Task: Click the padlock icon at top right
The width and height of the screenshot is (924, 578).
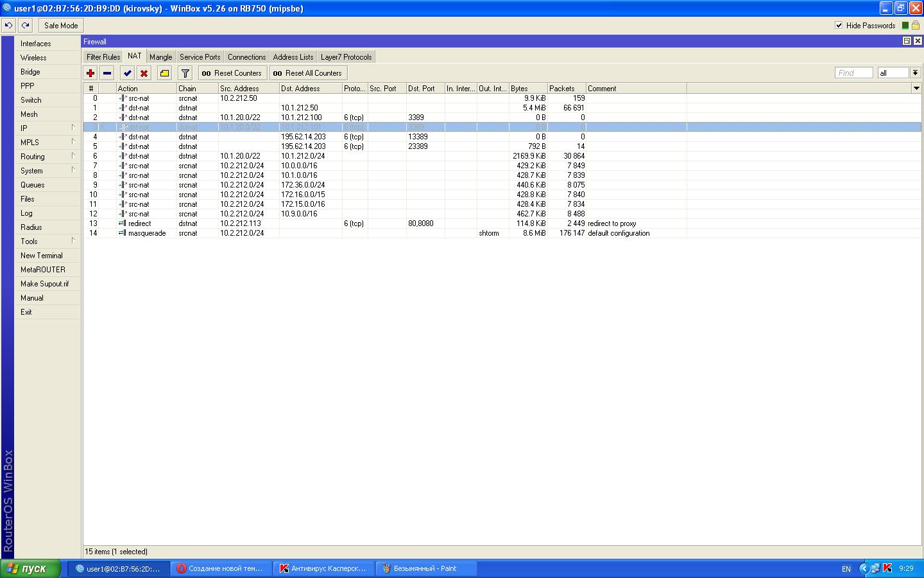Action: click(916, 26)
